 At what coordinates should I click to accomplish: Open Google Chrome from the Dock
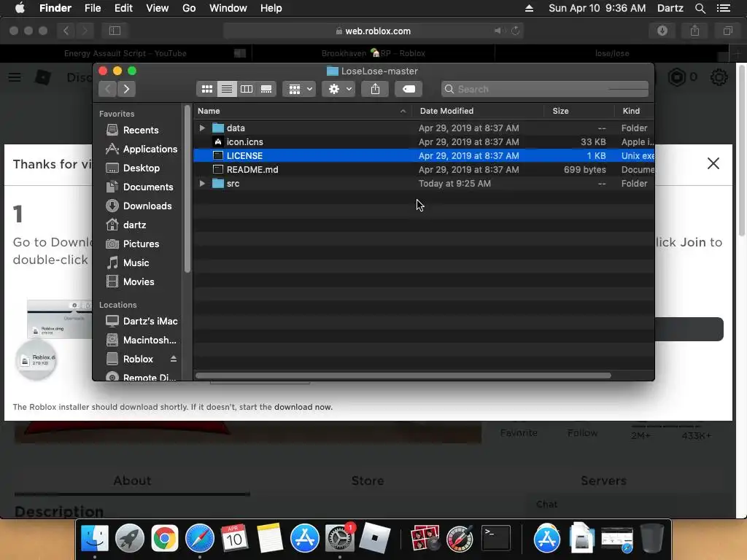[165, 539]
